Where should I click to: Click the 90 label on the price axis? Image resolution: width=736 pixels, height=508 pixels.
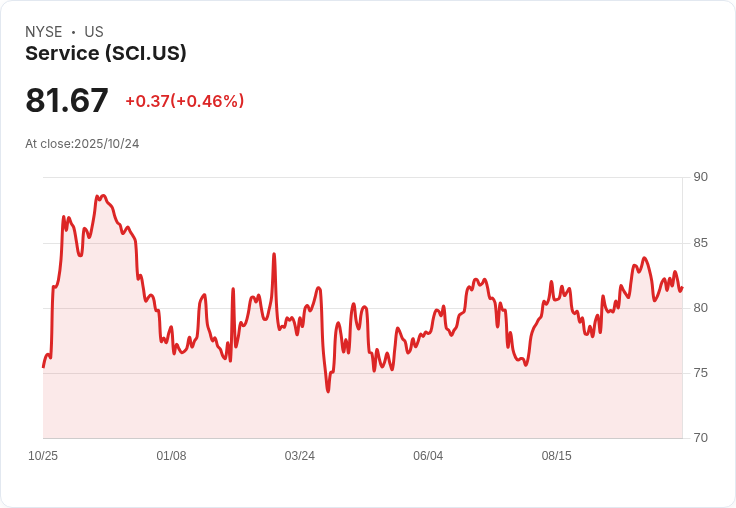click(700, 177)
